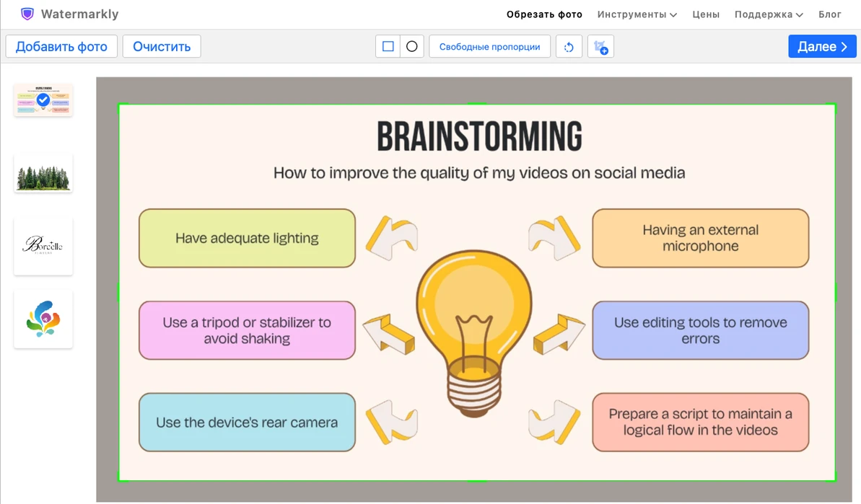Viewport: 861px width, 504px height.
Task: Open the Обрезать фото nav item
Action: [x=544, y=14]
